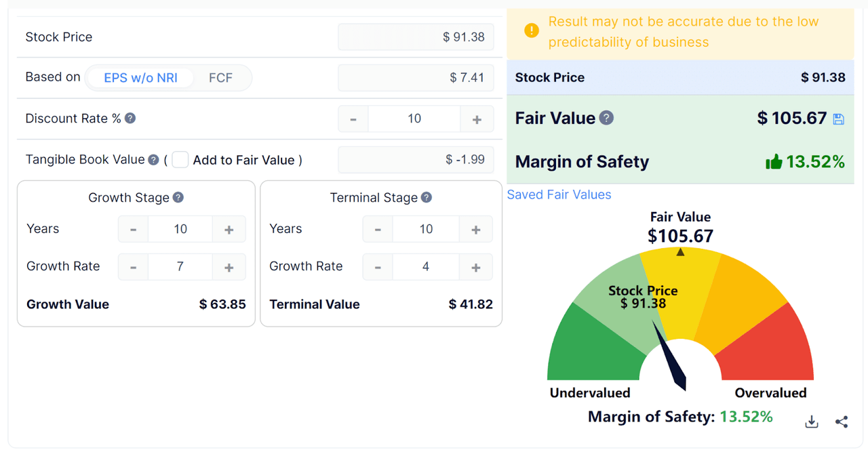Click the Stock Price label row
This screenshot has width=868, height=452.
point(59,37)
